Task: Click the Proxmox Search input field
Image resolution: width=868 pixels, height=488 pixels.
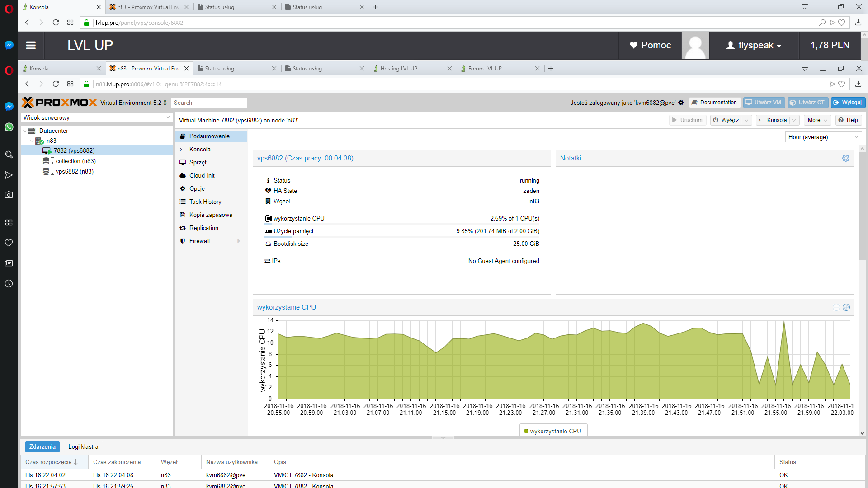Action: pyautogui.click(x=209, y=103)
